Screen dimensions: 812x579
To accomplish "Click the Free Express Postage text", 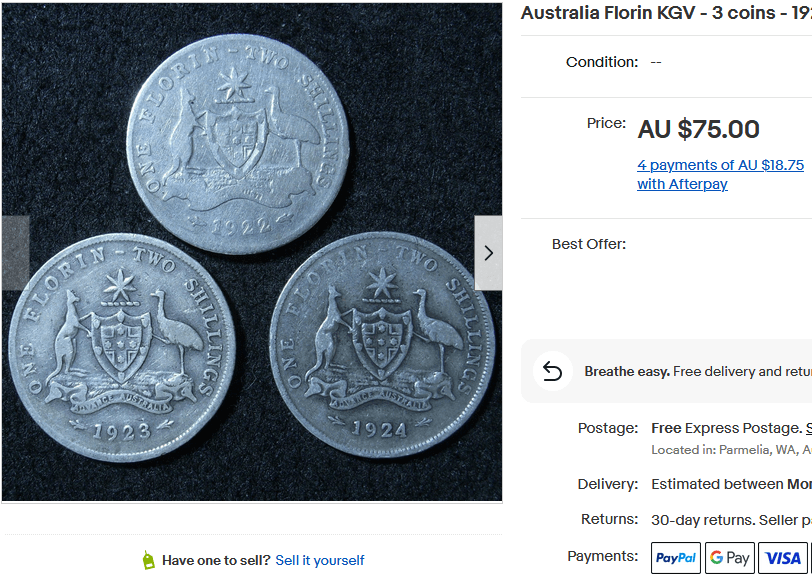I will point(726,428).
